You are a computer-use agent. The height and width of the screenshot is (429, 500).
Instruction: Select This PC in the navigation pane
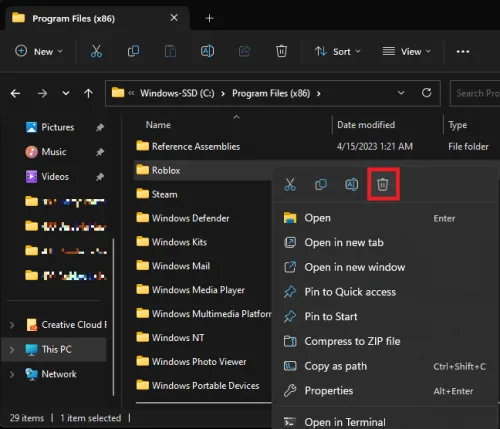point(54,349)
